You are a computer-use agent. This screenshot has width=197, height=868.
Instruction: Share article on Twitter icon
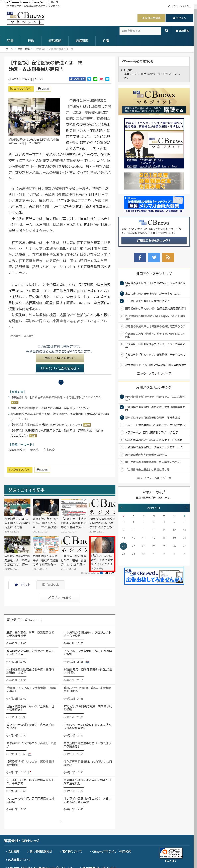tap(89, 79)
